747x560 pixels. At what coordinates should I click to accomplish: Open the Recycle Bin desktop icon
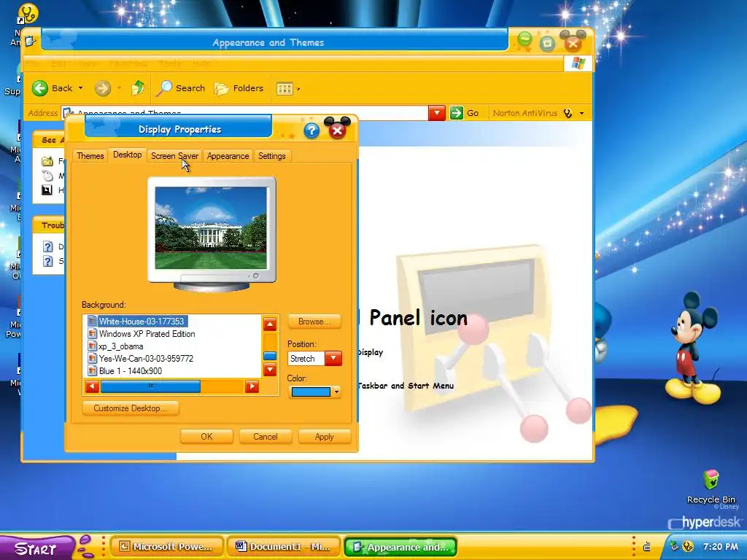coord(711,479)
